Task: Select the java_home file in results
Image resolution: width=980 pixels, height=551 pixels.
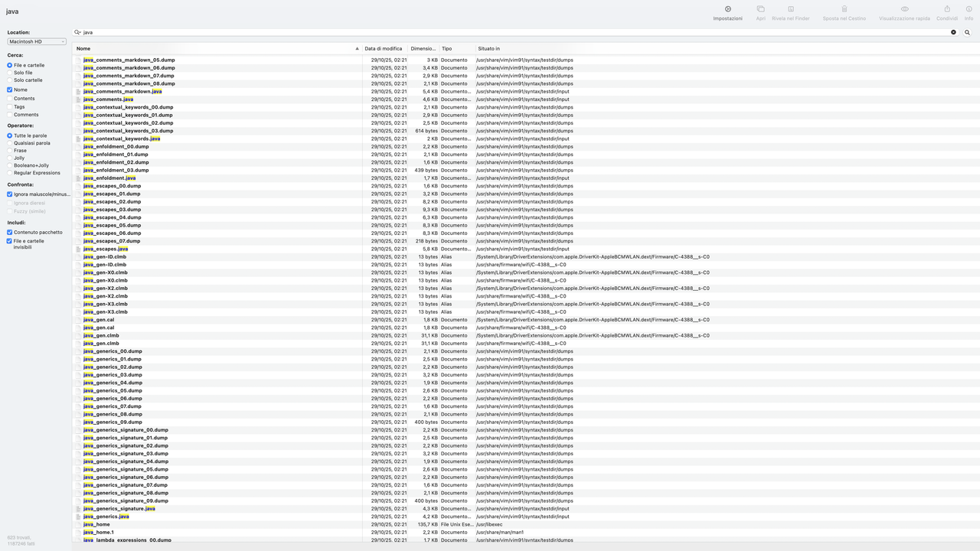Action: click(x=93, y=524)
